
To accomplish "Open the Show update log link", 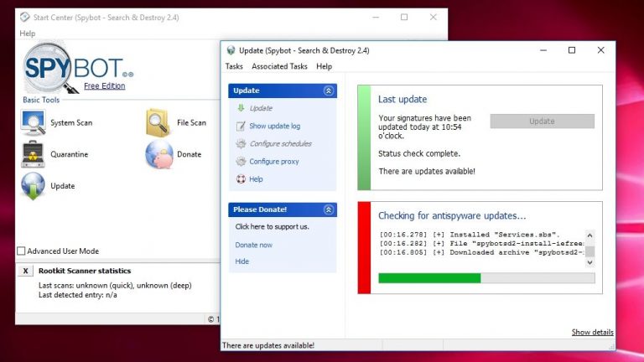I will point(275,126).
